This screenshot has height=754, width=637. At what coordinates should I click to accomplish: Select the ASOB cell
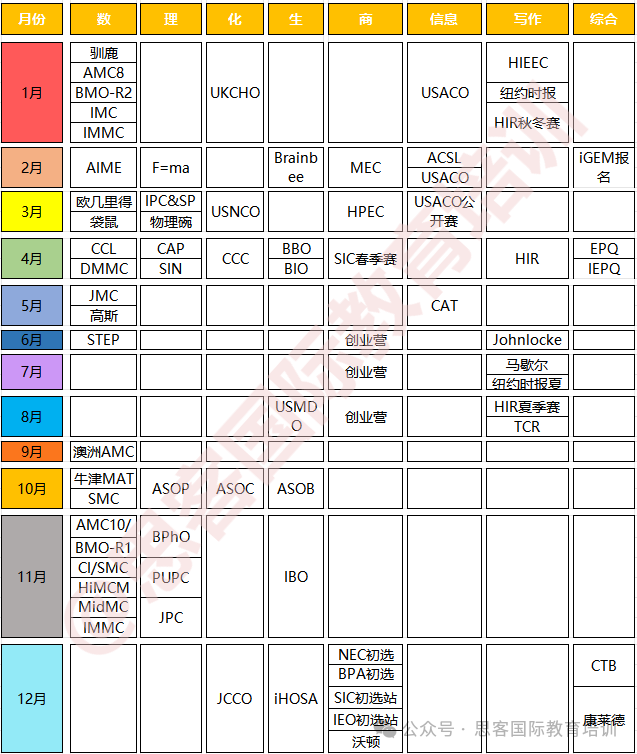pos(296,489)
